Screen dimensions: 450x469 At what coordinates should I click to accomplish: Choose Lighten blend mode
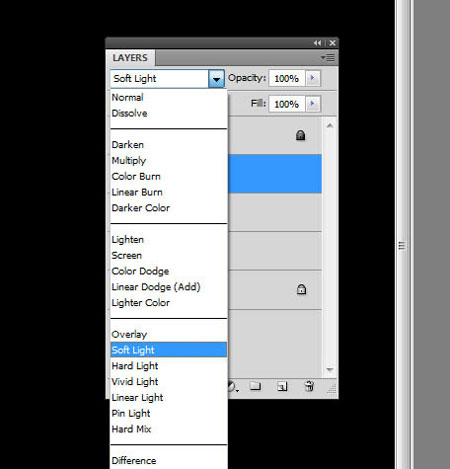[x=169, y=240]
